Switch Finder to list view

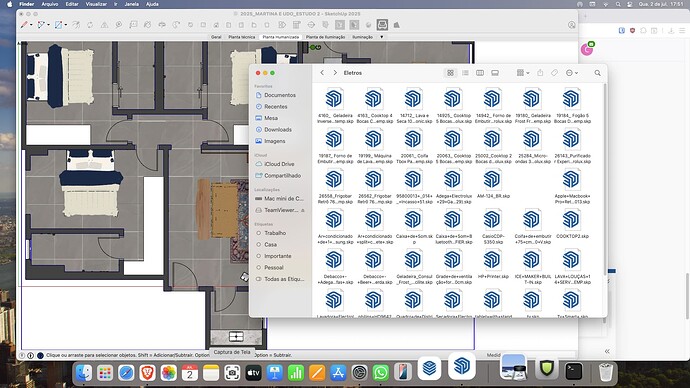(x=465, y=73)
